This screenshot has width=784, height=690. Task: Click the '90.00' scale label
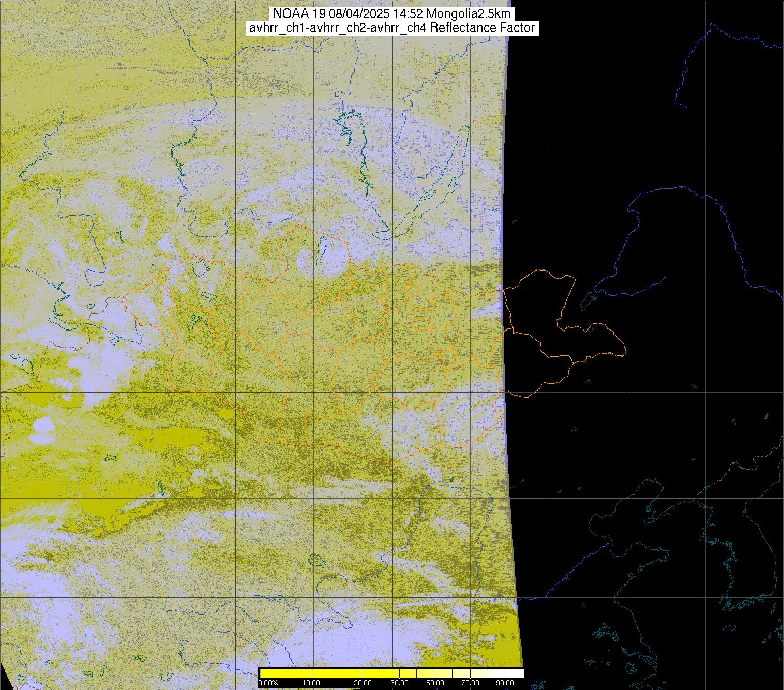[x=506, y=683]
